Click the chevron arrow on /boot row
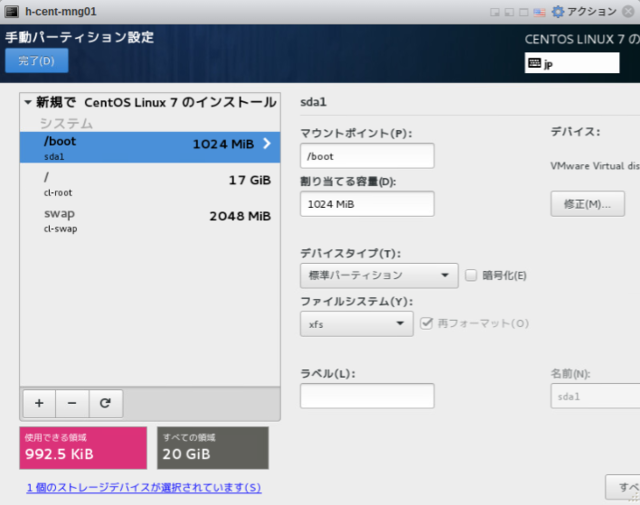 click(x=267, y=143)
